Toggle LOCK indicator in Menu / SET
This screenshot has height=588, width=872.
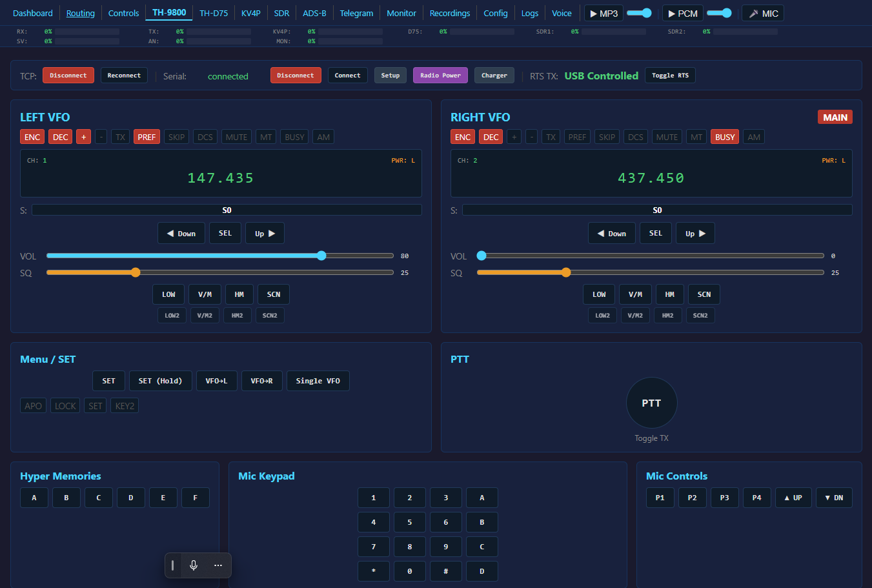click(65, 406)
